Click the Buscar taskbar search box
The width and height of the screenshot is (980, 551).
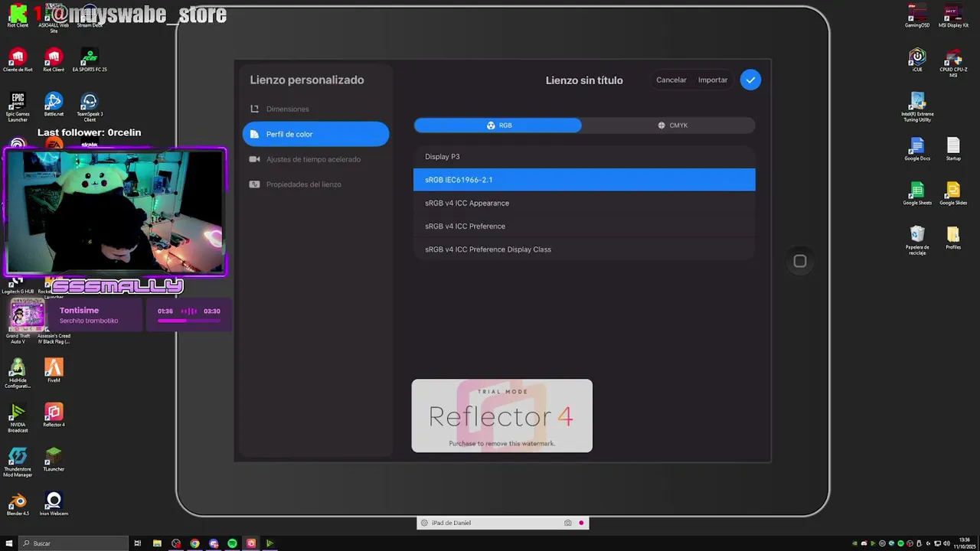(x=74, y=543)
